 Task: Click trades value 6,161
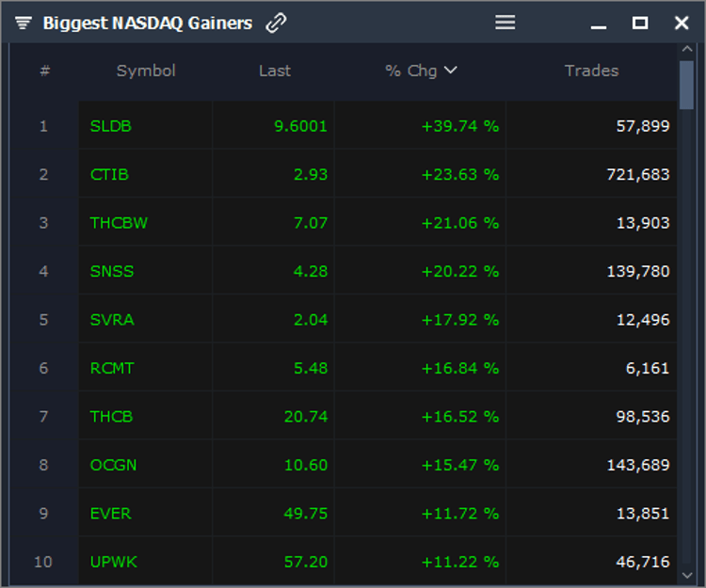(x=648, y=369)
